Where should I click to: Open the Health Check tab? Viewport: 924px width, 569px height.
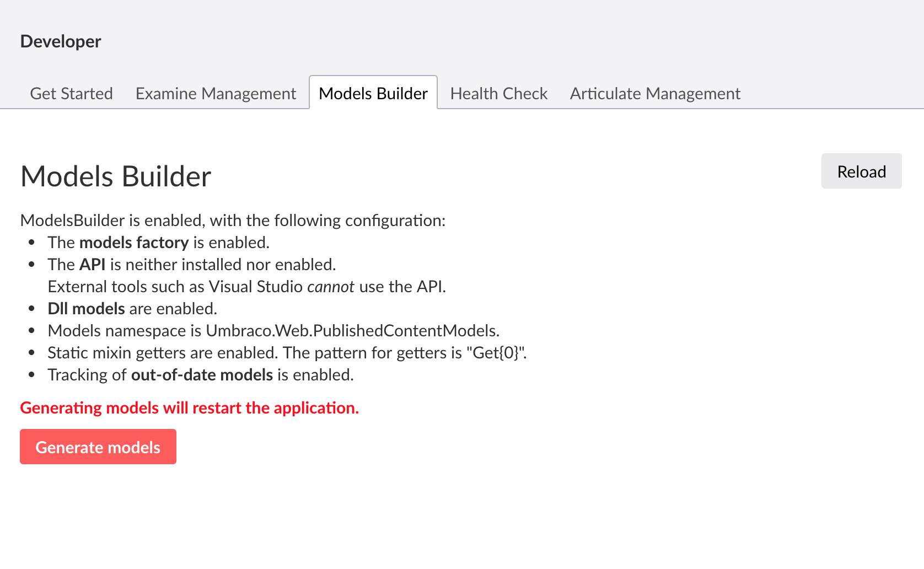coord(499,93)
